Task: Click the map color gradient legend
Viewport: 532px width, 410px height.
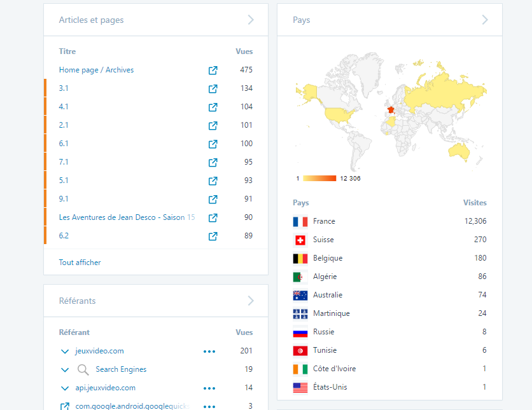Action: tap(319, 178)
